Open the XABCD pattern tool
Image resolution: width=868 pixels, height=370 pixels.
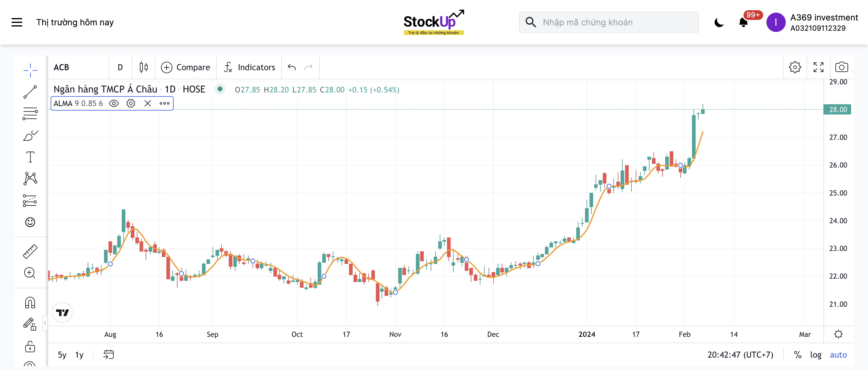coord(30,179)
